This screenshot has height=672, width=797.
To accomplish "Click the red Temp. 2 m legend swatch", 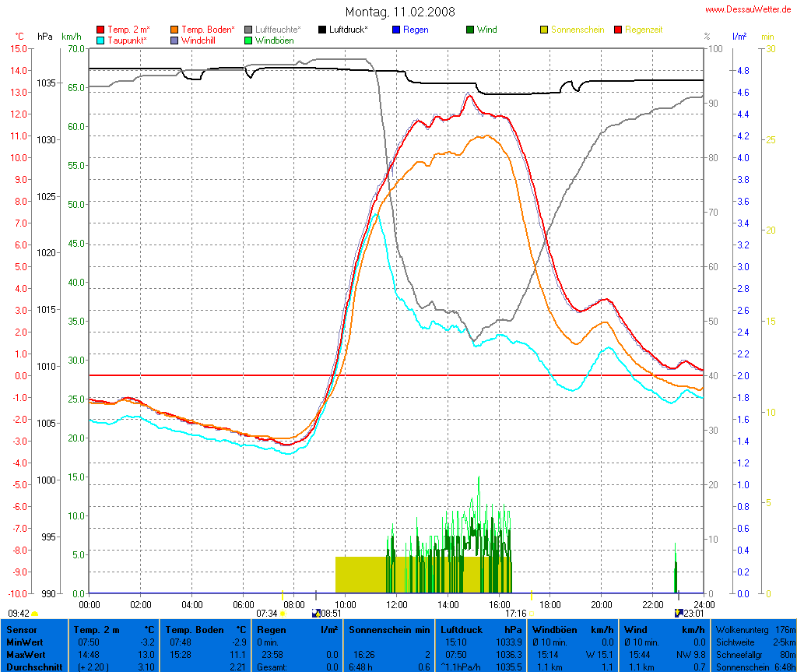I will click(x=100, y=30).
